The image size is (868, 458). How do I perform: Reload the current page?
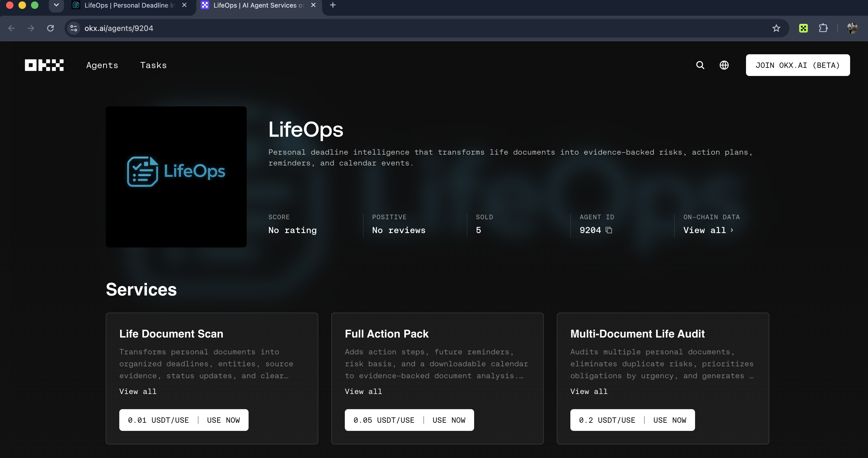50,28
